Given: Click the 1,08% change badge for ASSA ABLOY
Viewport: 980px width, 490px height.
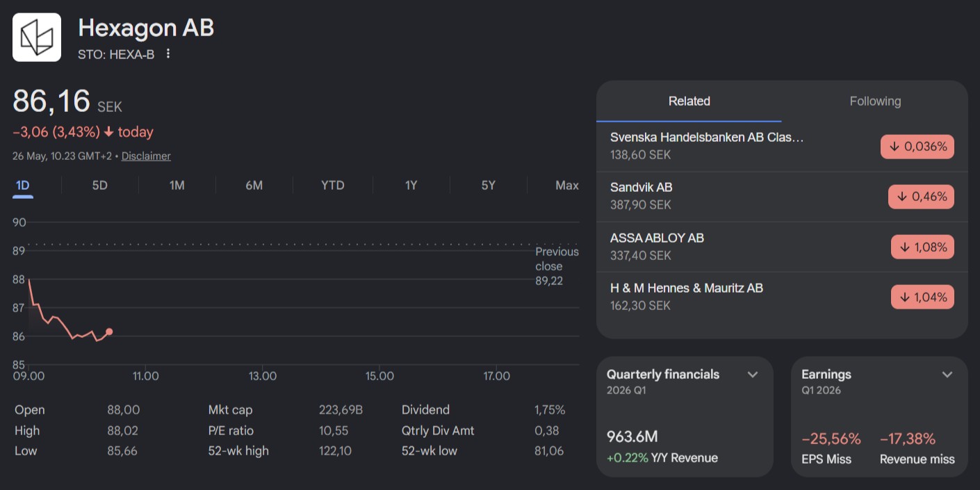Looking at the screenshot, I should point(922,247).
